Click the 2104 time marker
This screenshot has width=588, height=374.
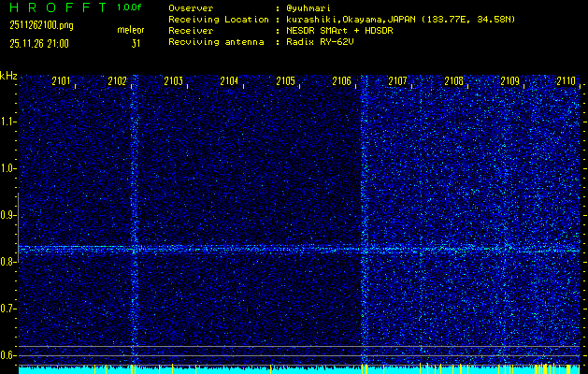tap(229, 81)
